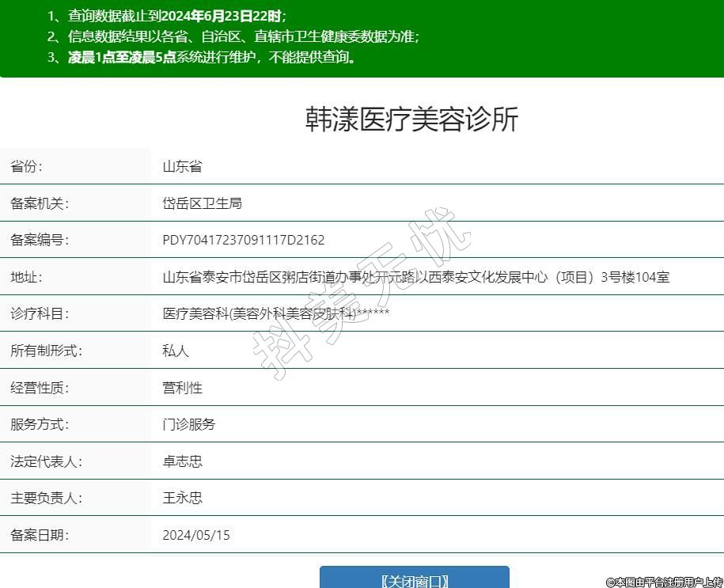Click the province value 山东省
Screen dimensions: 724x588
click(x=182, y=166)
